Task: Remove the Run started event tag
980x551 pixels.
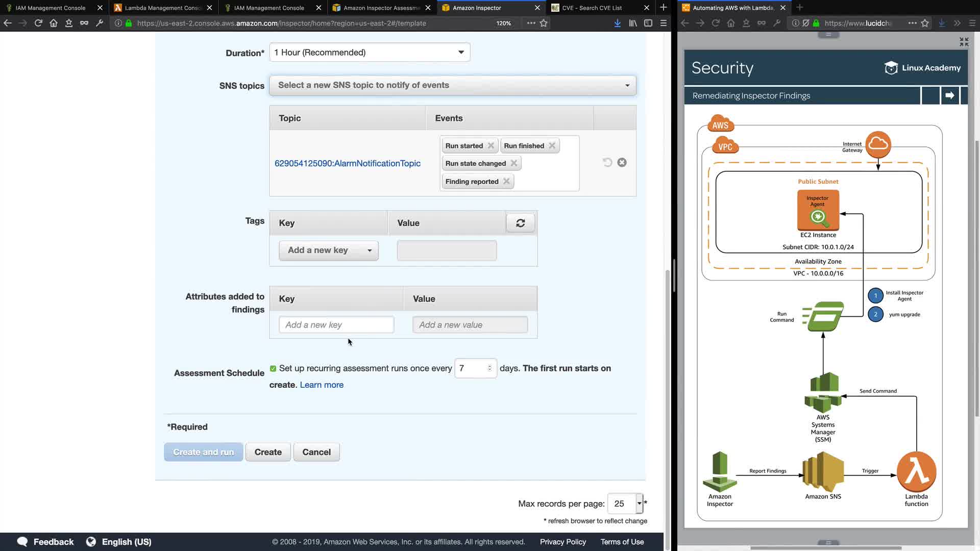Action: pyautogui.click(x=491, y=145)
